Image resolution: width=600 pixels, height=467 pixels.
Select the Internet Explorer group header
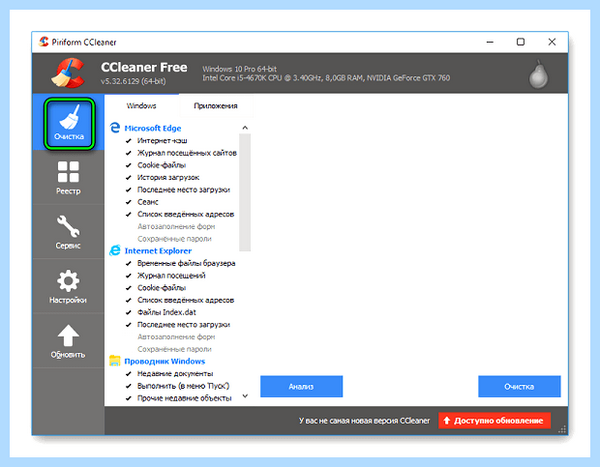tap(158, 251)
